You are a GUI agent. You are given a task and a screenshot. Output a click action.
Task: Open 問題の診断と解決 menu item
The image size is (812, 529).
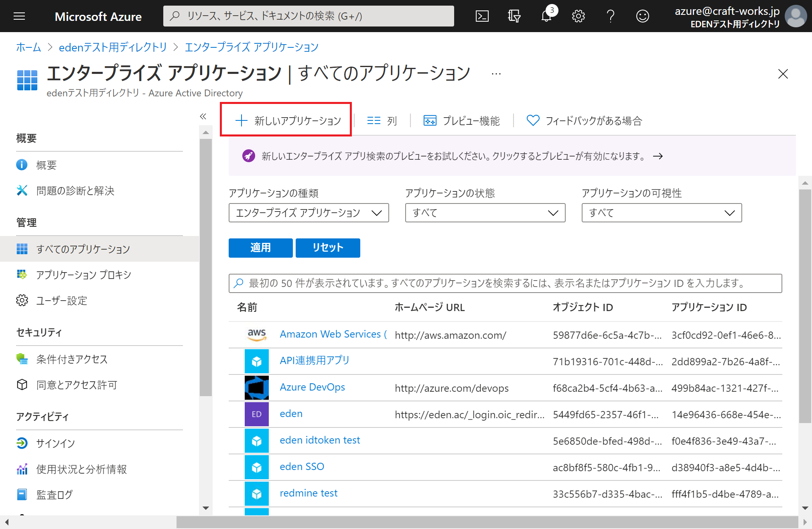[99, 190]
